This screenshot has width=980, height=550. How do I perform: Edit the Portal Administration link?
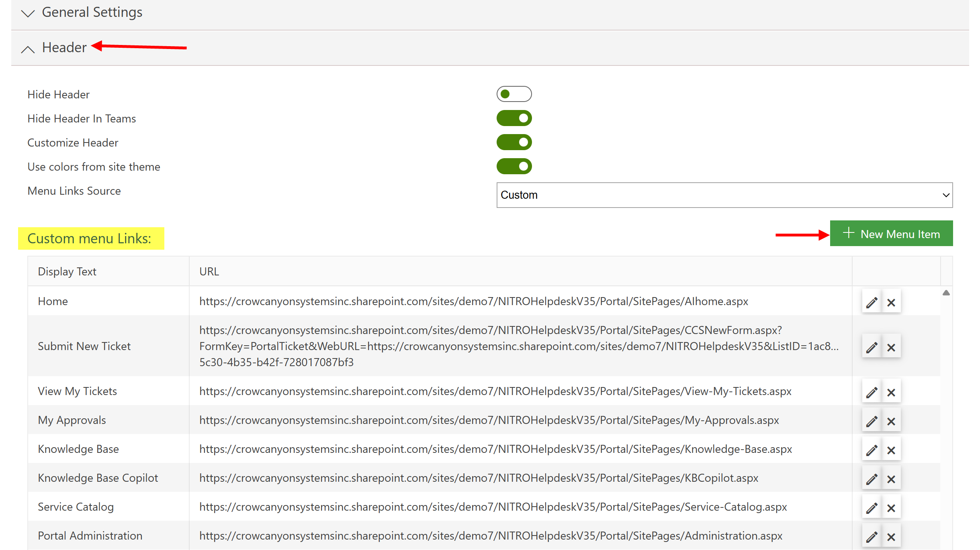pyautogui.click(x=872, y=537)
